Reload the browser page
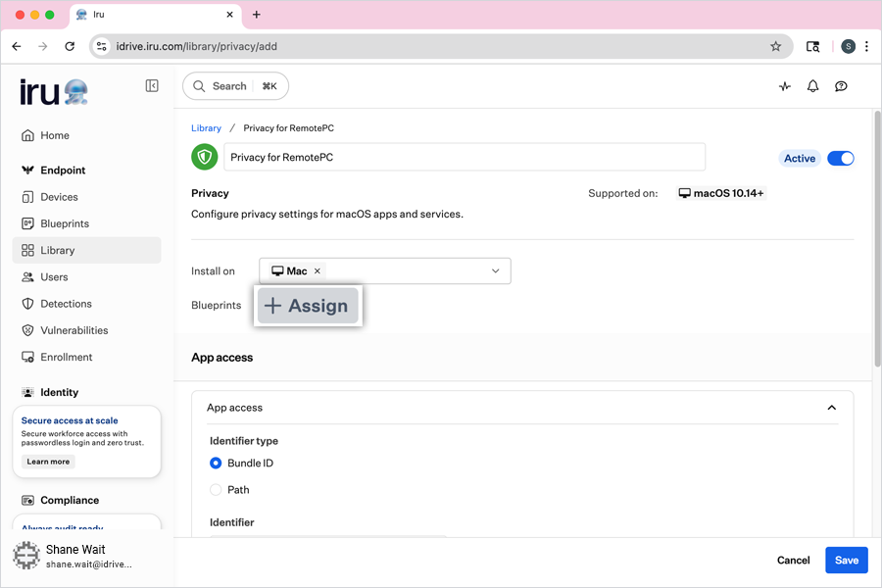The width and height of the screenshot is (882, 588). tap(70, 46)
